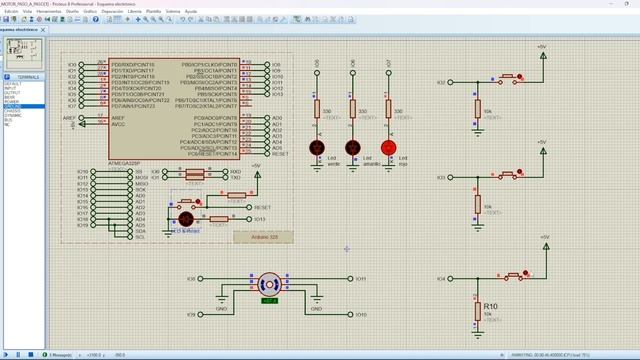Toggle the latch dot on RESET push button
The height and width of the screenshot is (360, 640).
pos(198,202)
